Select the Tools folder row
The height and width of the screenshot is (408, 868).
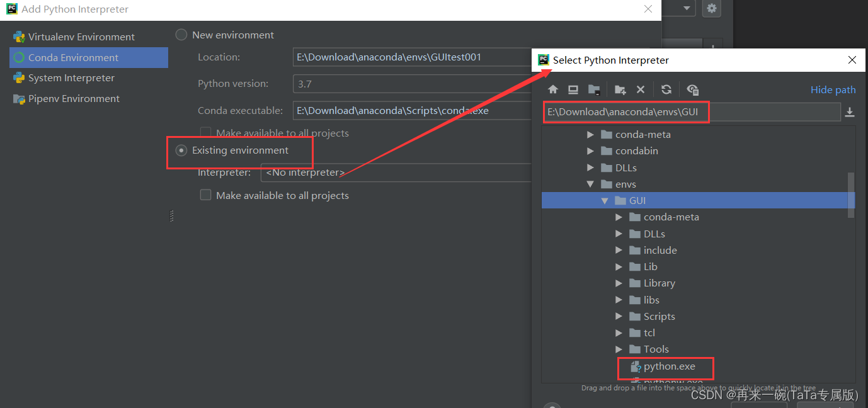(x=699, y=349)
